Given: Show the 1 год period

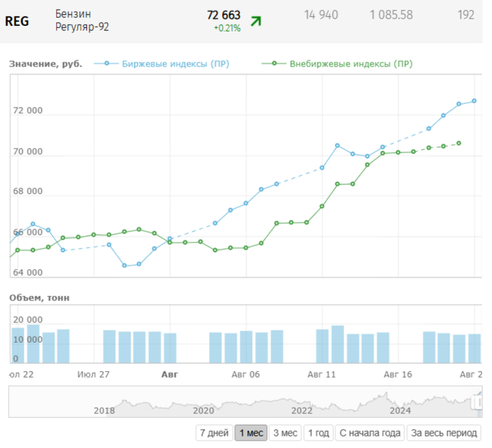Looking at the screenshot, I should [318, 433].
